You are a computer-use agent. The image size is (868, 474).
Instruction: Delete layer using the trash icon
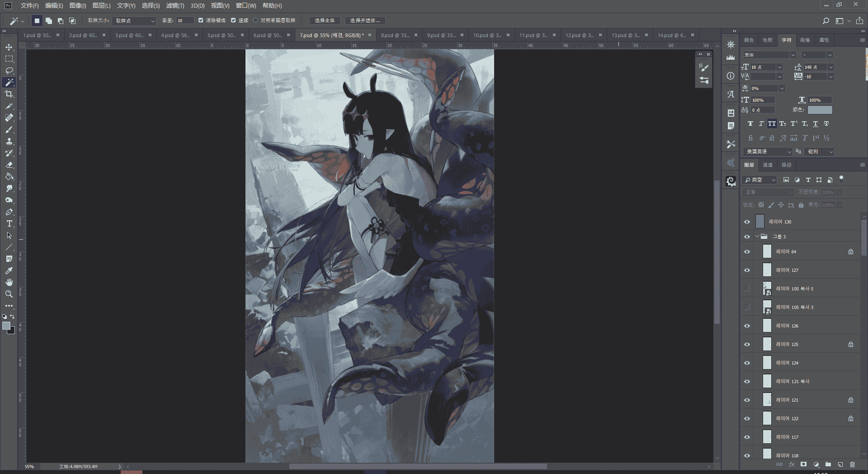[852, 465]
